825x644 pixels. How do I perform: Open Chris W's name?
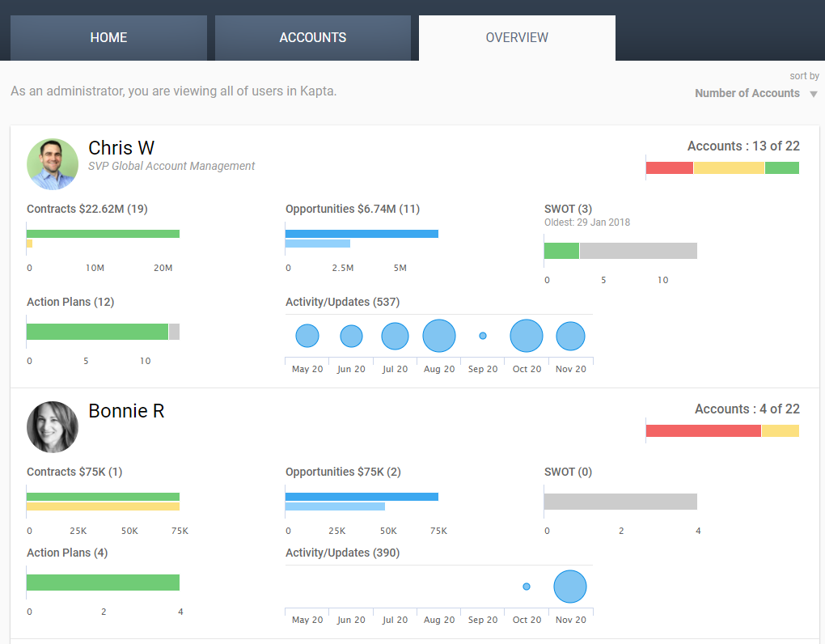click(x=121, y=148)
